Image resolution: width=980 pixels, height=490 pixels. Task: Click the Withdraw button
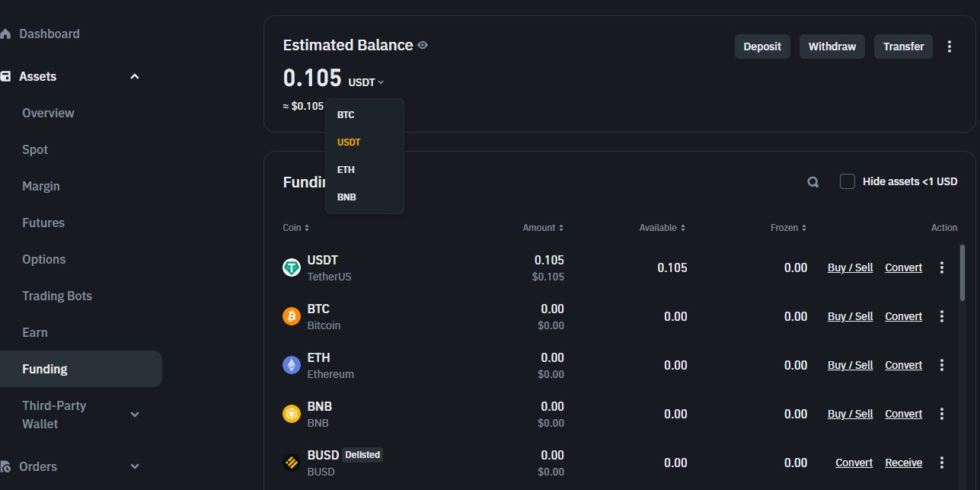tap(832, 46)
